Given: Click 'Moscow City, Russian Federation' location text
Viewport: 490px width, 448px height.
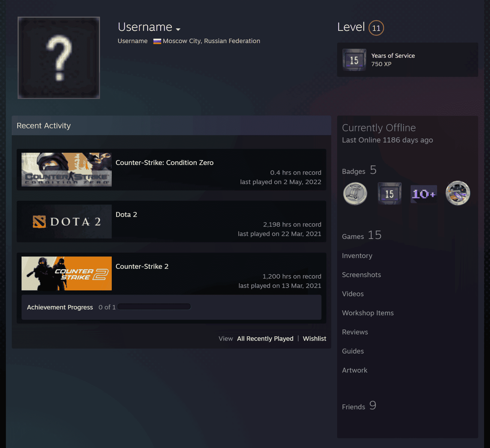Looking at the screenshot, I should click(211, 41).
